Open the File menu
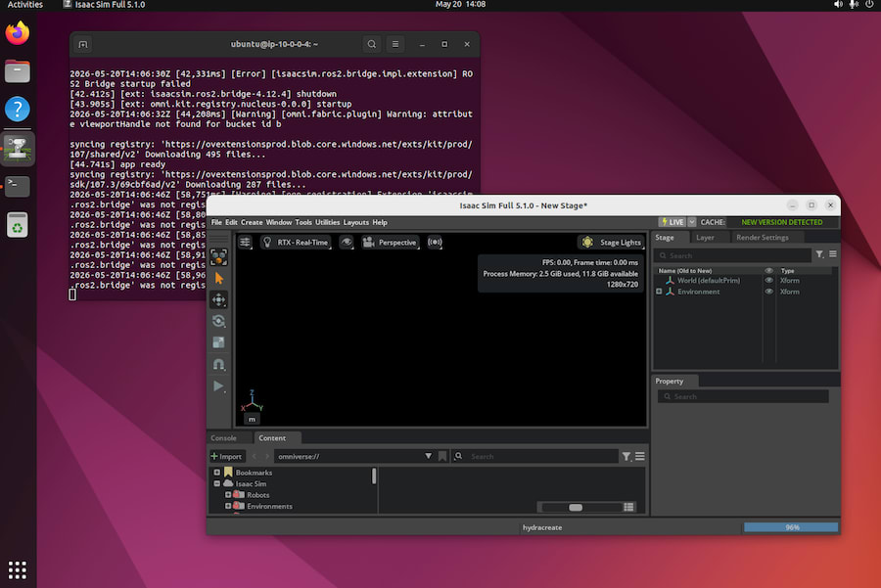Image resolution: width=881 pixels, height=588 pixels. [216, 222]
